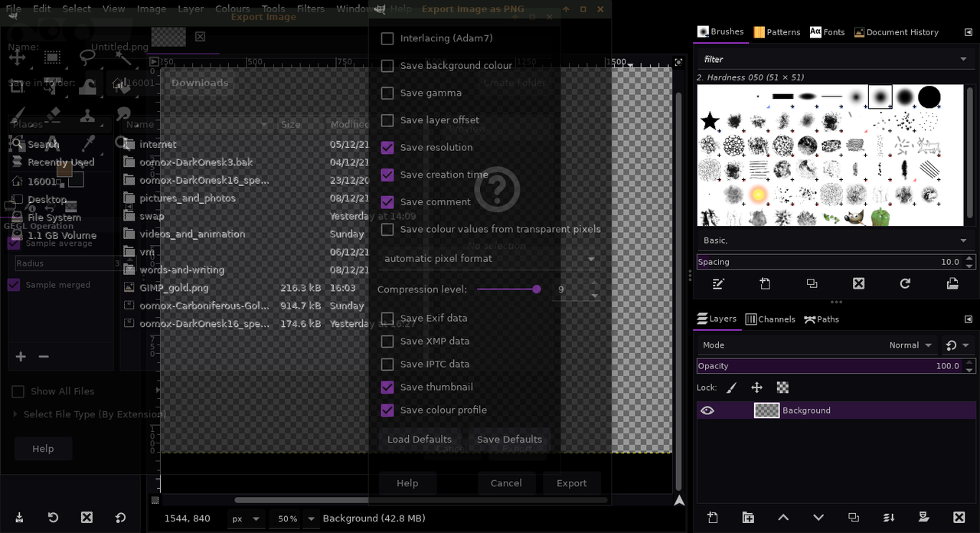
Task: Enable Interlacing (Adam7) option
Action: (x=387, y=38)
